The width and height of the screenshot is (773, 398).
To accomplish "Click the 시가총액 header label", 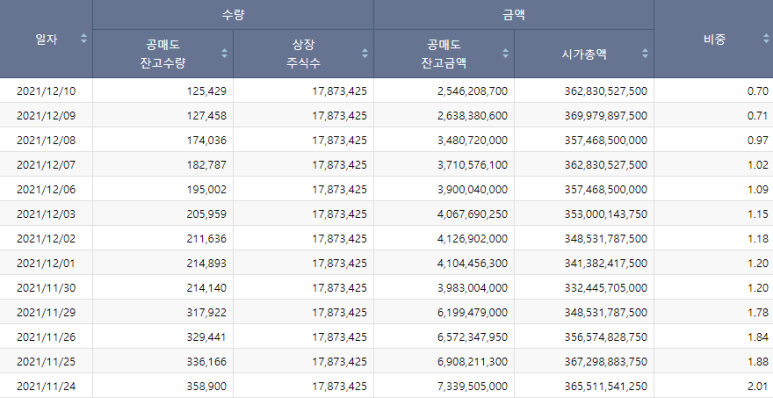I will (584, 54).
